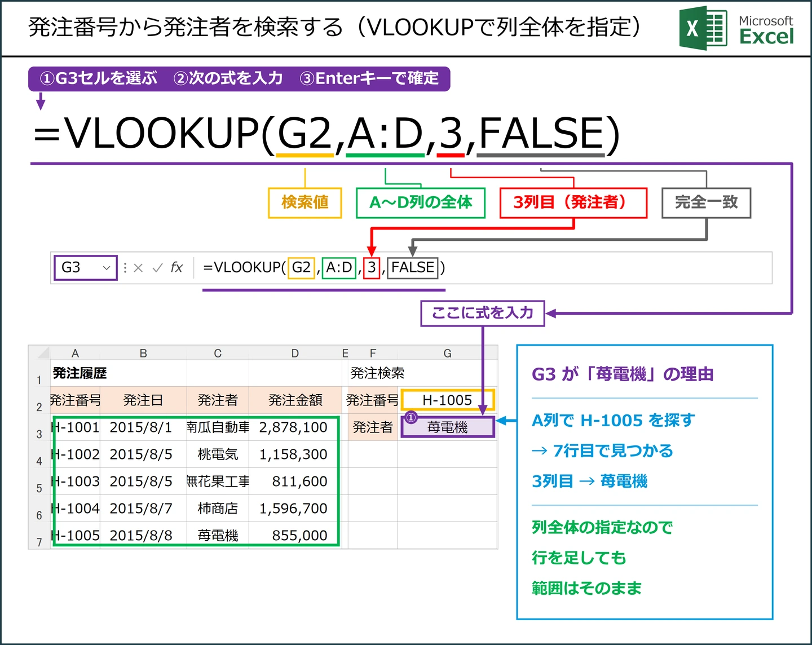The height and width of the screenshot is (645, 812).
Task: Click the 発注者 header cell in column C
Action: tap(218, 400)
